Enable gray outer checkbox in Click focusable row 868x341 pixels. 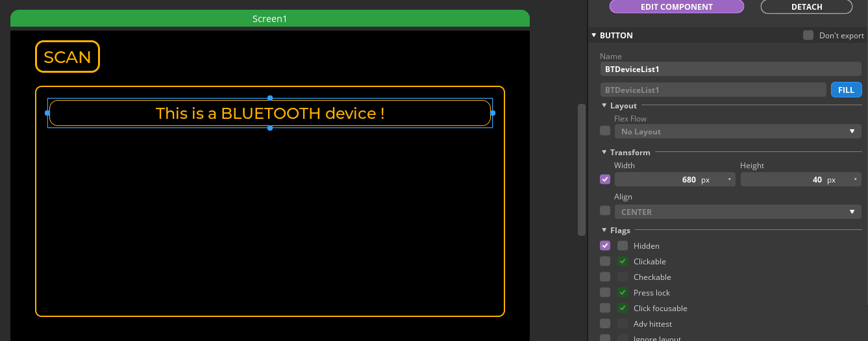[605, 308]
